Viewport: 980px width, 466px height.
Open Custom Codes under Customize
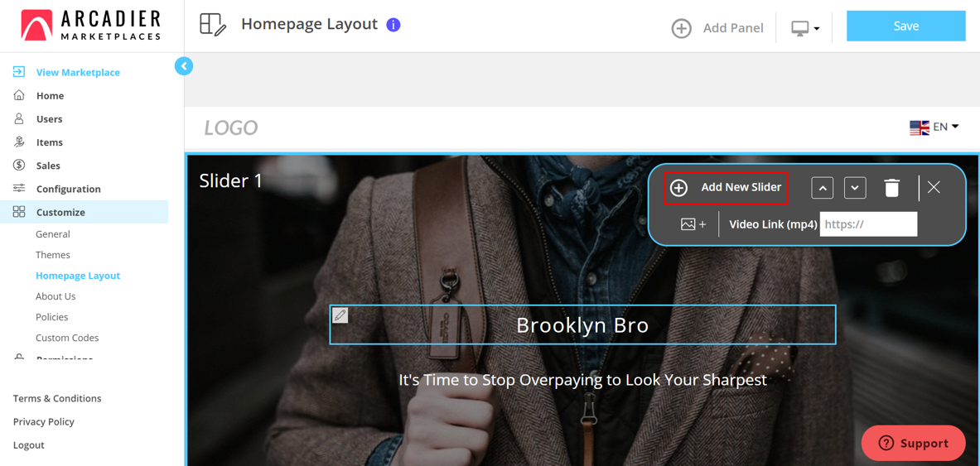[67, 338]
